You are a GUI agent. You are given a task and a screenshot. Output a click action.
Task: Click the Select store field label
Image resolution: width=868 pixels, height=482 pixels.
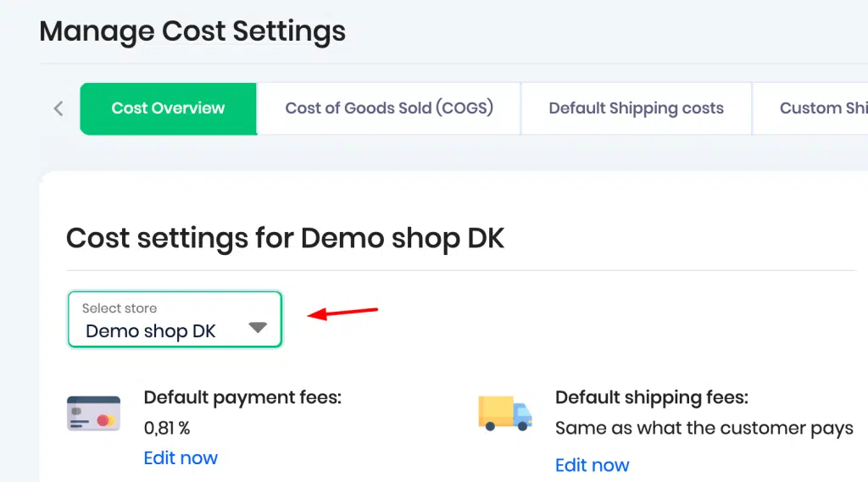click(120, 308)
